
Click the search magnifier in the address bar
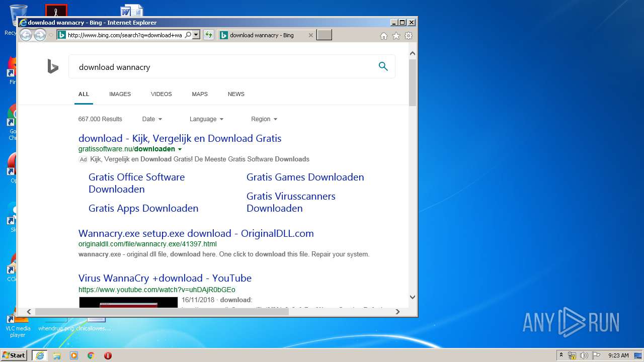click(188, 35)
